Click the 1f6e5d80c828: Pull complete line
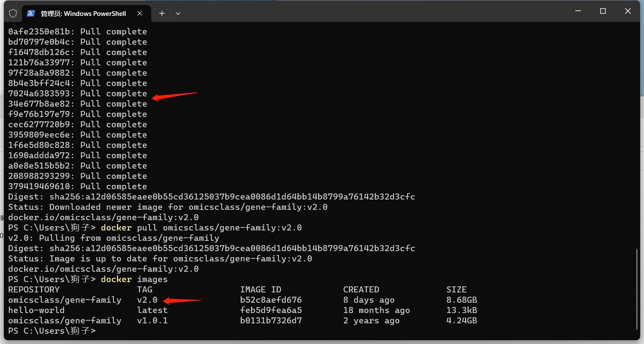 pyautogui.click(x=77, y=145)
